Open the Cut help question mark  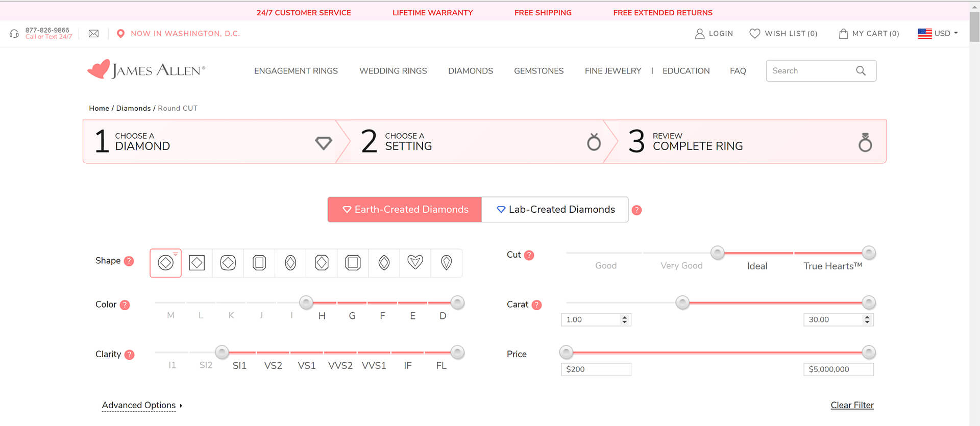click(x=529, y=255)
